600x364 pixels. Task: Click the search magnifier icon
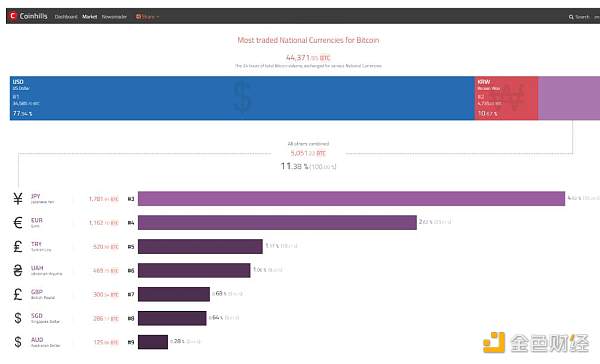point(571,17)
